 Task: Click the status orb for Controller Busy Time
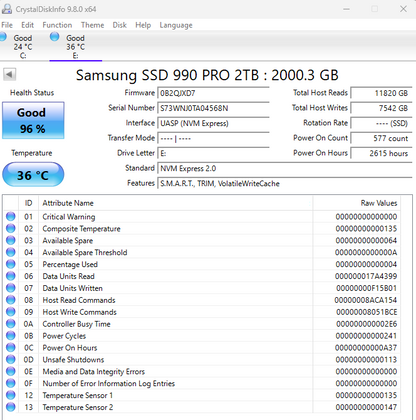(11, 324)
